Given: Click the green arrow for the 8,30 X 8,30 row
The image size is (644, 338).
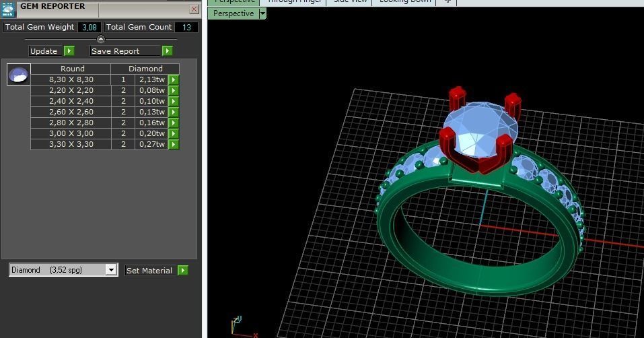Looking at the screenshot, I should 174,79.
